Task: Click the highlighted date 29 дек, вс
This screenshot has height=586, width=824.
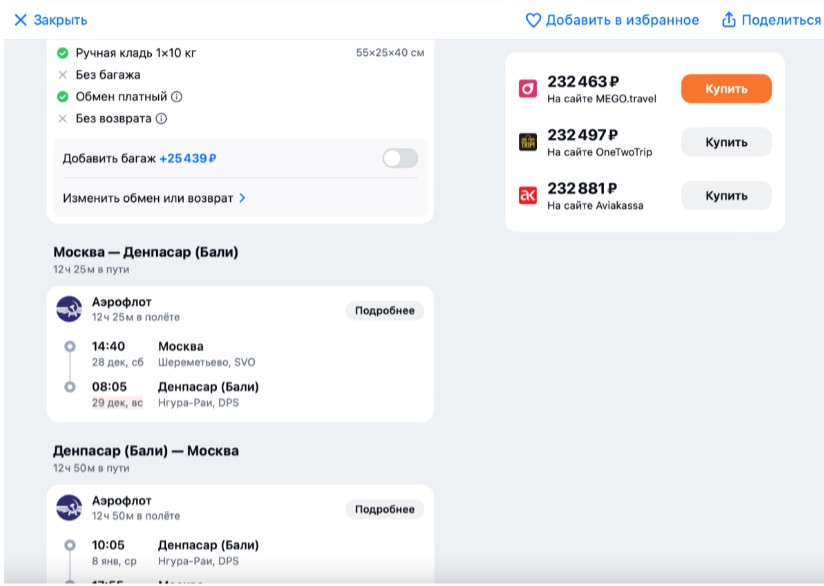Action: pyautogui.click(x=117, y=403)
